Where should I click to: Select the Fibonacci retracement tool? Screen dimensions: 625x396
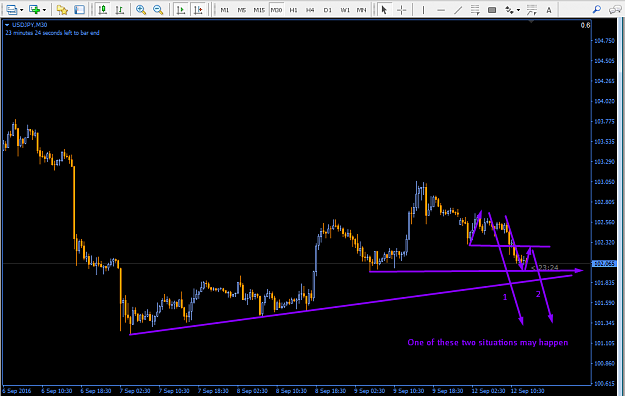532,10
